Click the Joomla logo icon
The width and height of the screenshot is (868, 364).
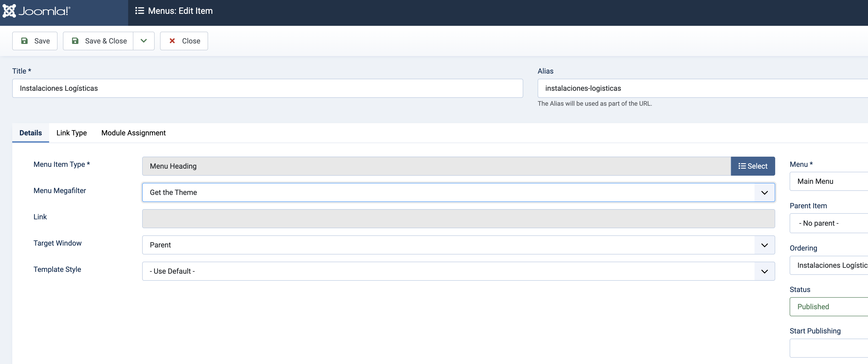click(x=9, y=11)
